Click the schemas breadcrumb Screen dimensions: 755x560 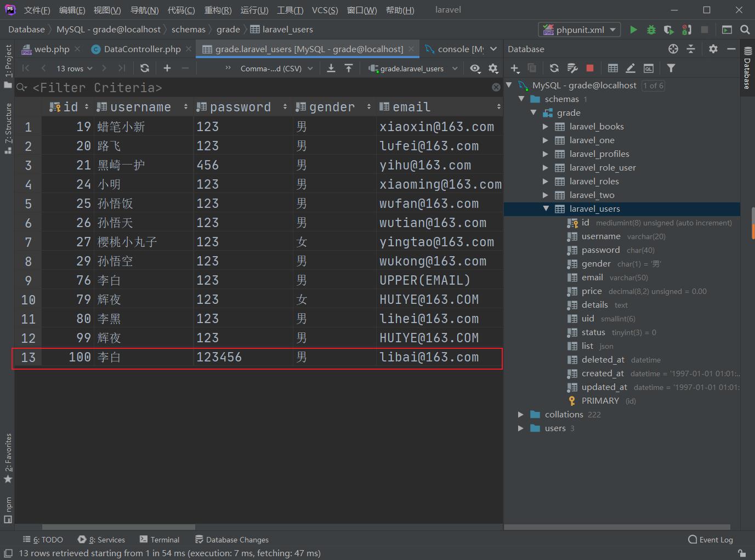tap(189, 30)
